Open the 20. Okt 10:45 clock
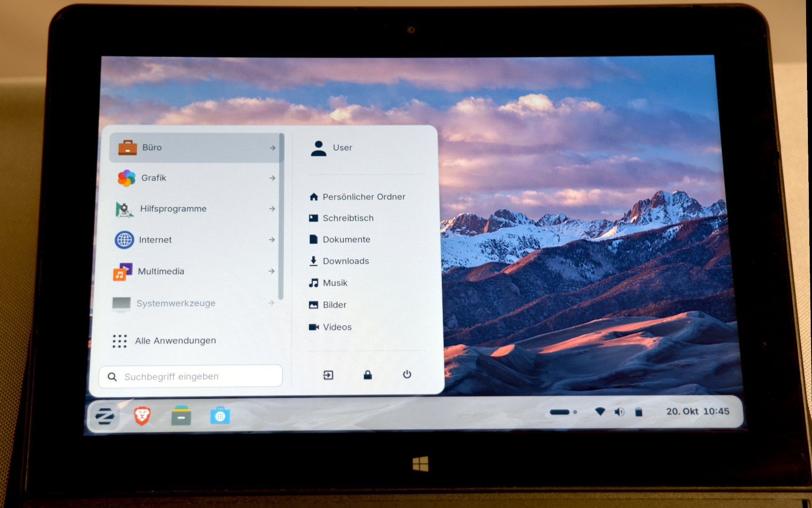 (698, 411)
